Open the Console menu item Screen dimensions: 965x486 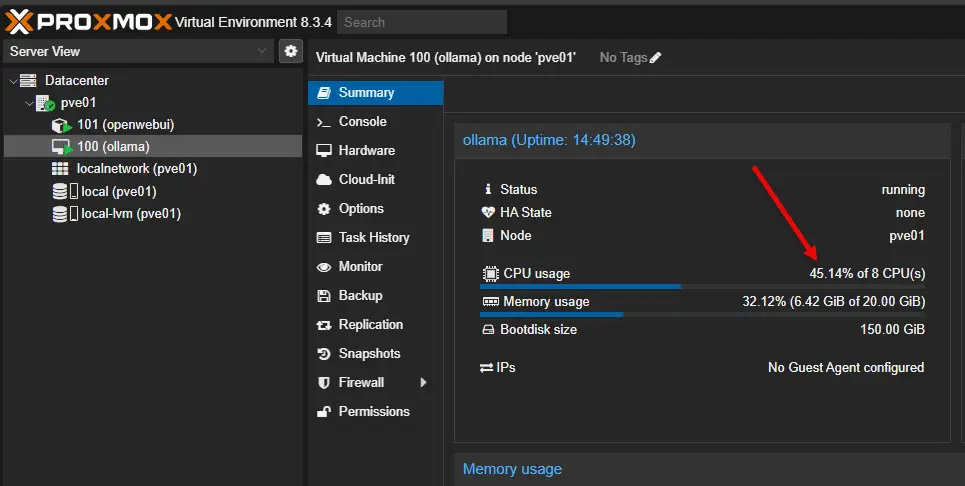pos(362,121)
